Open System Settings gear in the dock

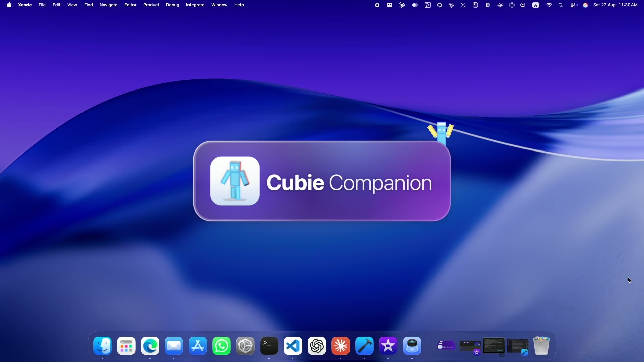(x=245, y=346)
